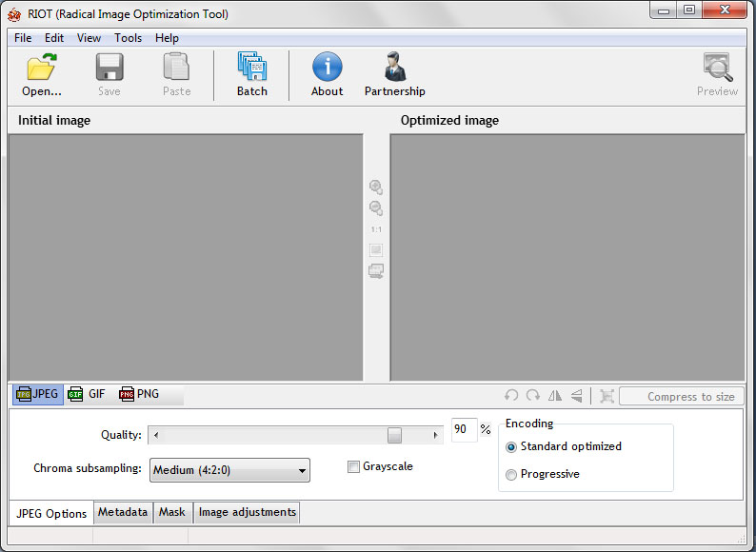756x552 pixels.
Task: Click the quality percent input field
Action: click(465, 430)
